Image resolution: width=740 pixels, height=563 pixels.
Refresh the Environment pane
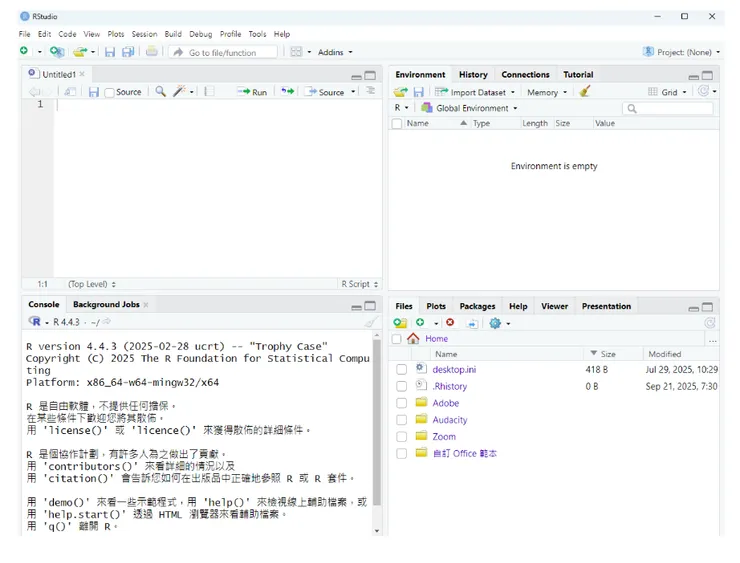[703, 91]
